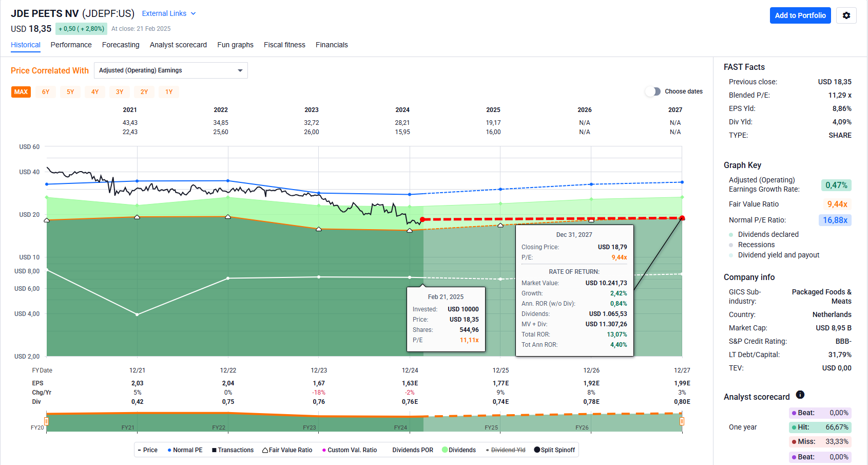Image resolution: width=868 pixels, height=465 pixels.
Task: Click the Analyst scorecard info icon
Action: tap(800, 395)
